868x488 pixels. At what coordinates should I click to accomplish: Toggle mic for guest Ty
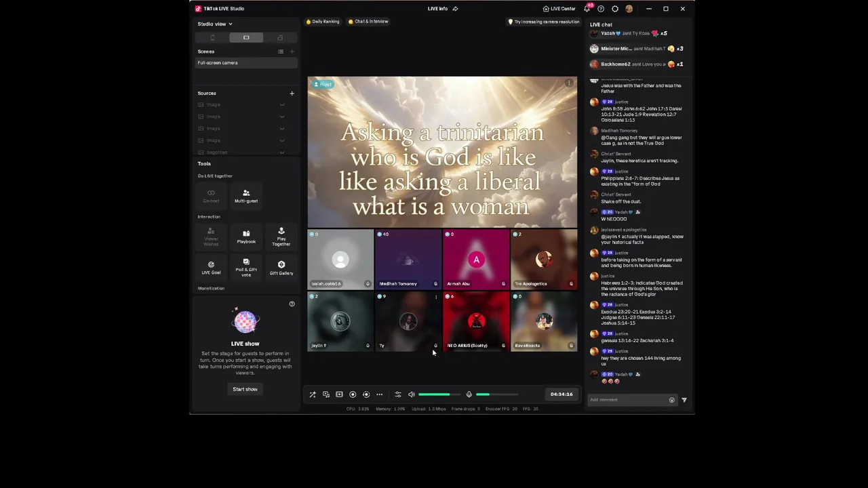[x=435, y=346]
